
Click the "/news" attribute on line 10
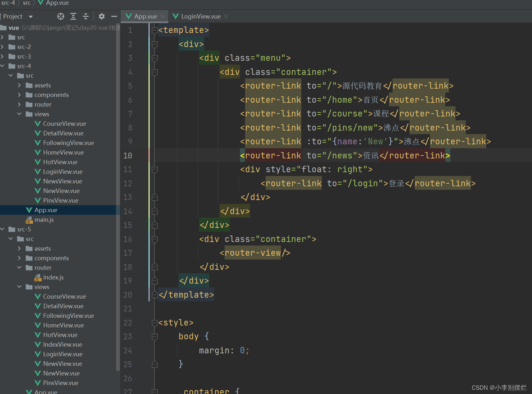click(x=339, y=156)
